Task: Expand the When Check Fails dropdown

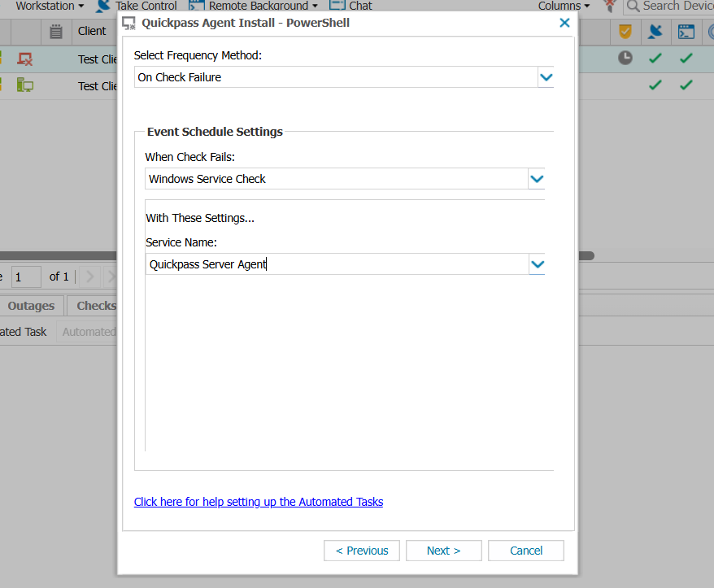Action: coord(537,179)
